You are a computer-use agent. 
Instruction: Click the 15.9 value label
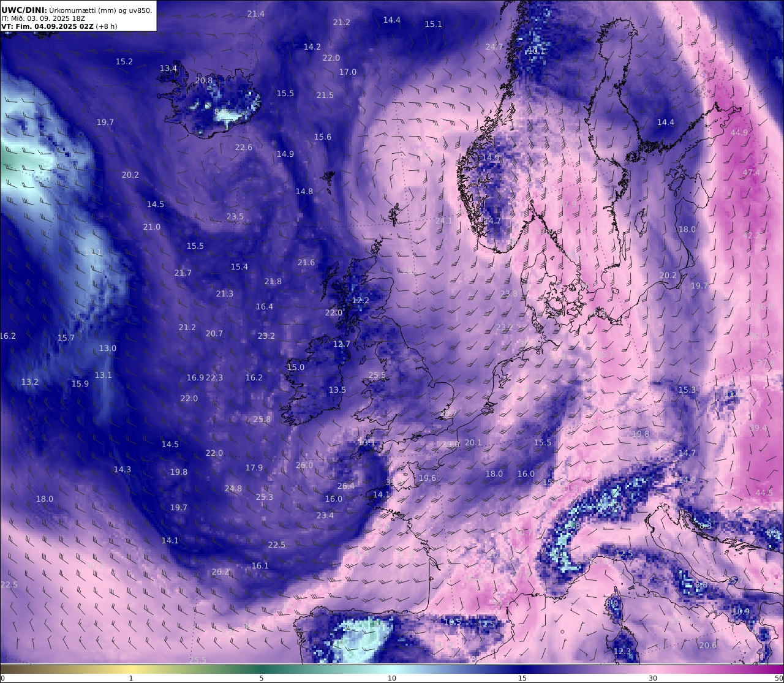pyautogui.click(x=80, y=383)
